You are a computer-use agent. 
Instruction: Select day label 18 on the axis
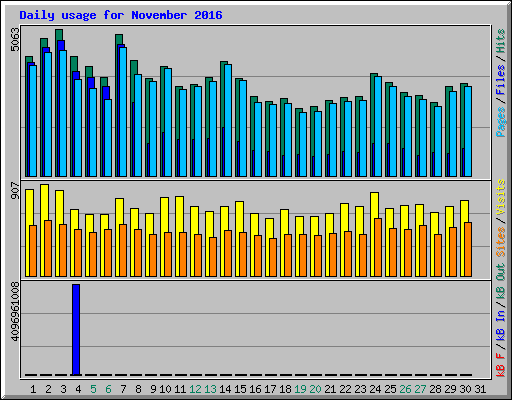pyautogui.click(x=285, y=389)
